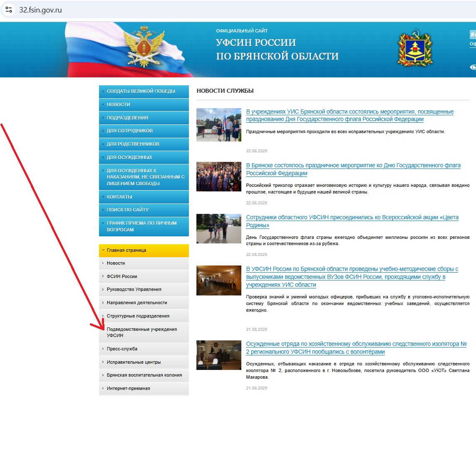Open Исправительные центры submenu item
Screen dimensions: 476x449
(144, 362)
